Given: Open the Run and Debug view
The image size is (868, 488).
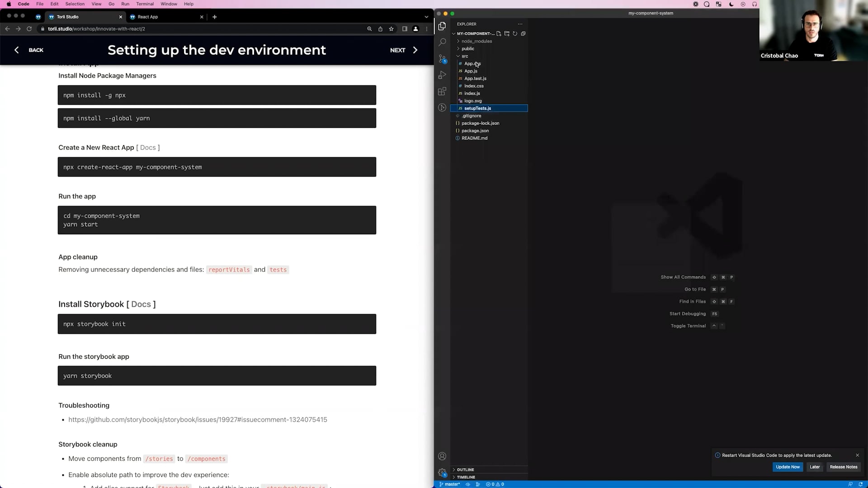Looking at the screenshot, I should (442, 75).
